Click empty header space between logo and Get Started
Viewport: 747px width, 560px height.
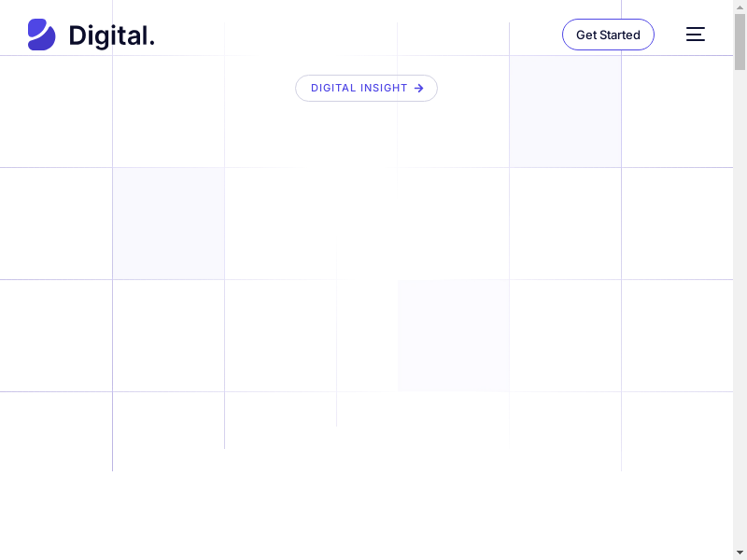click(355, 35)
